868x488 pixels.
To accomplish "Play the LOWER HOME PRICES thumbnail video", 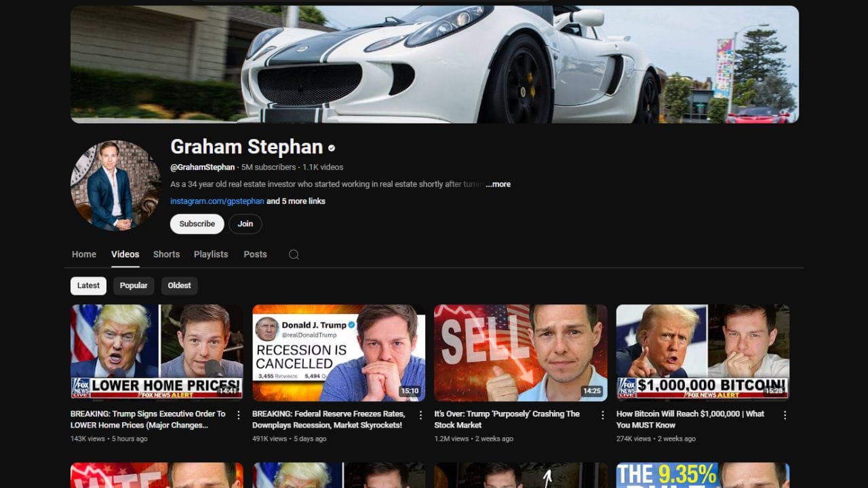I will pos(157,352).
